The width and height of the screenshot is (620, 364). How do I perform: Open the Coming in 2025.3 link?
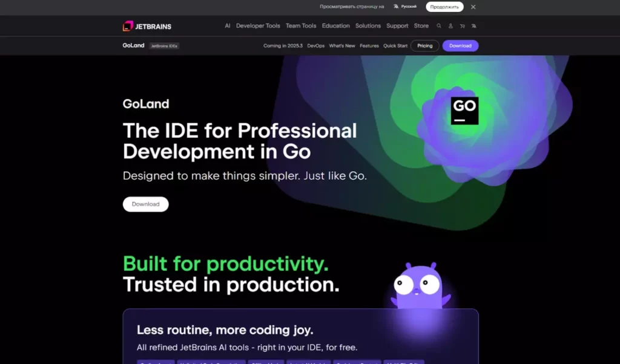283,46
